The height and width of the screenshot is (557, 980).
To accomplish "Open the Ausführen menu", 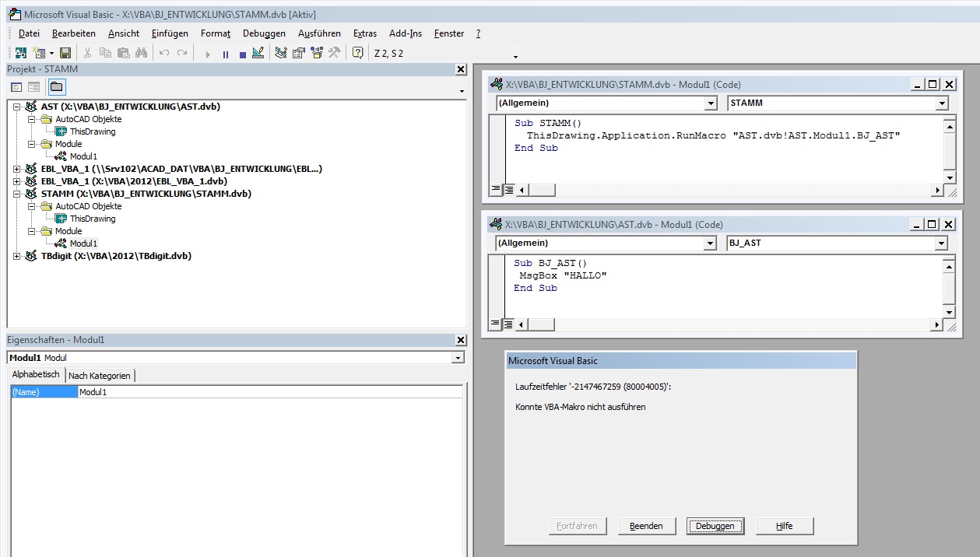I will coord(319,33).
